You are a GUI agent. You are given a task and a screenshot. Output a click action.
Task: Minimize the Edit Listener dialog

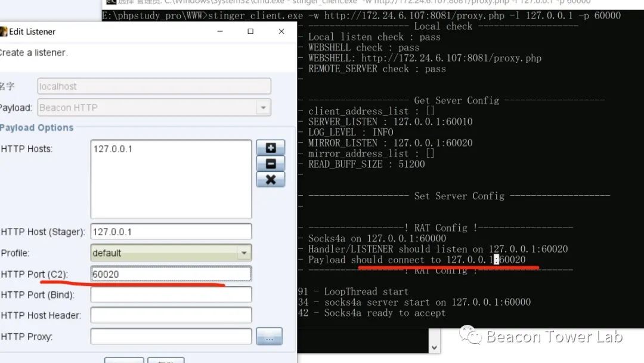point(219,32)
